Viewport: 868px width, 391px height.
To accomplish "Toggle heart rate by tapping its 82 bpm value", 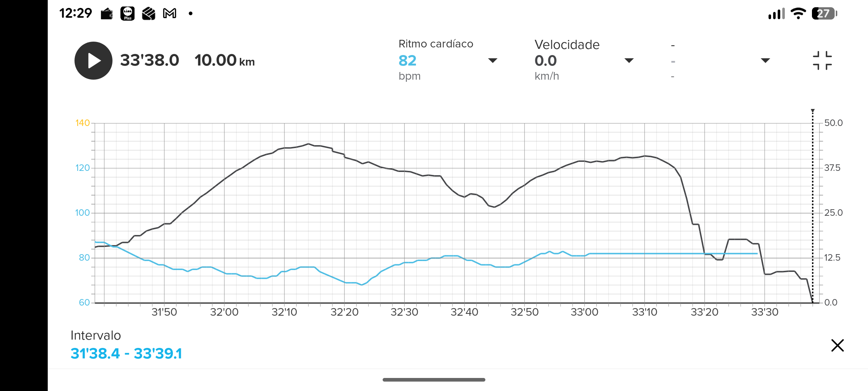I will 407,60.
